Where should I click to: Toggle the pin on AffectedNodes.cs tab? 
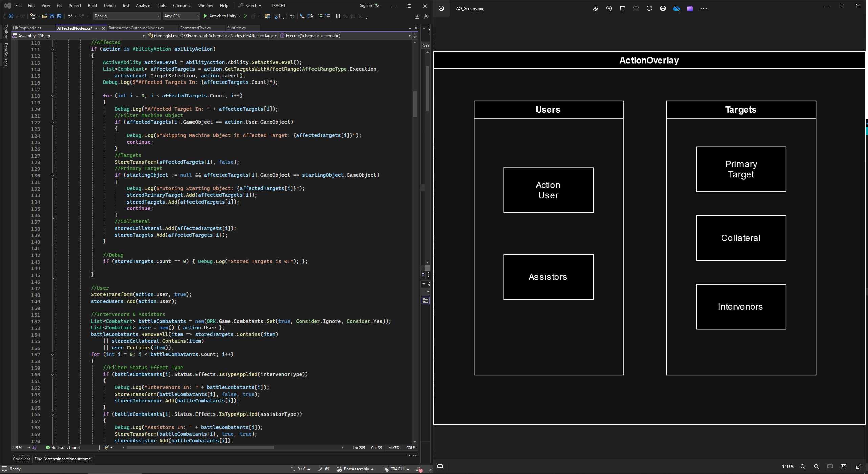97,28
